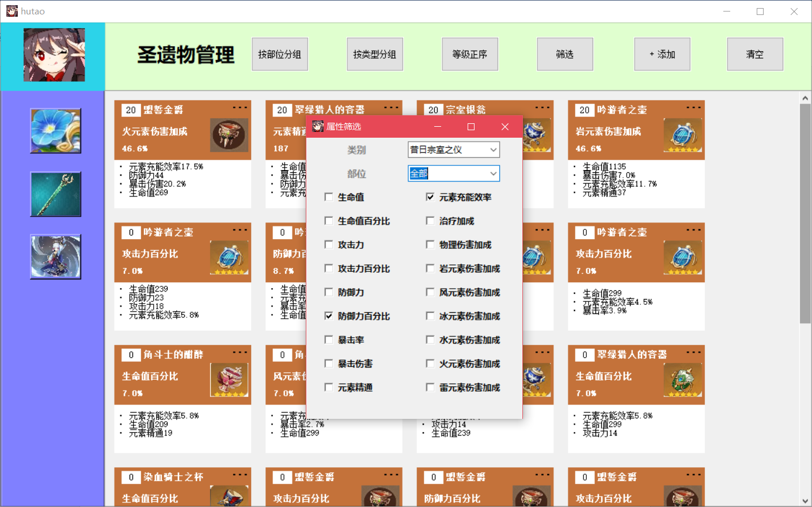Click artifact icon on 吟游者之壶 card with 生命值299
This screenshot has height=507, width=812.
pyautogui.click(x=683, y=257)
